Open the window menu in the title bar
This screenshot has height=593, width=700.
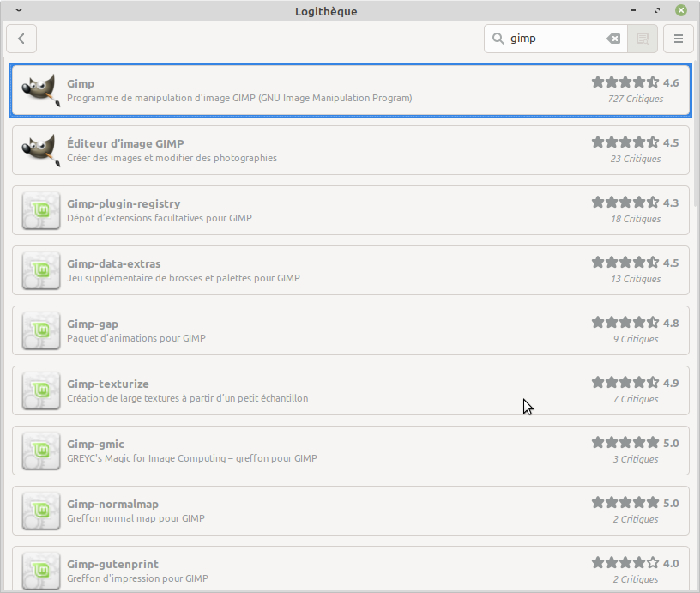tap(19, 9)
